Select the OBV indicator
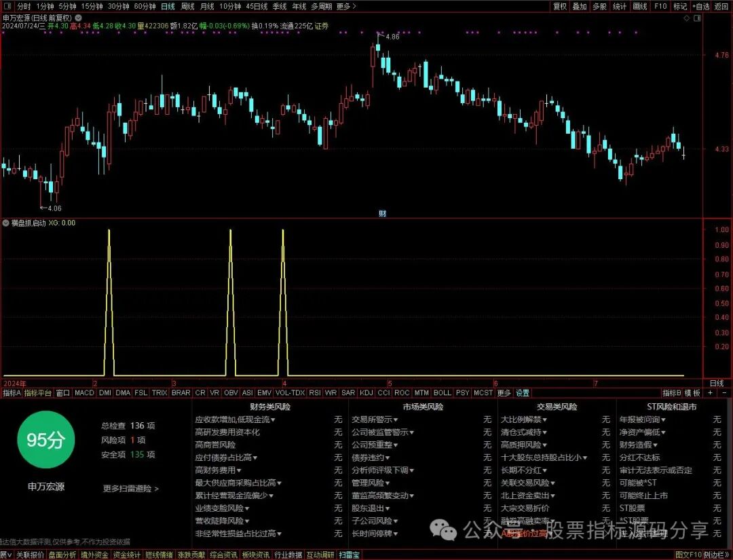This screenshot has height=560, width=733. [x=231, y=393]
